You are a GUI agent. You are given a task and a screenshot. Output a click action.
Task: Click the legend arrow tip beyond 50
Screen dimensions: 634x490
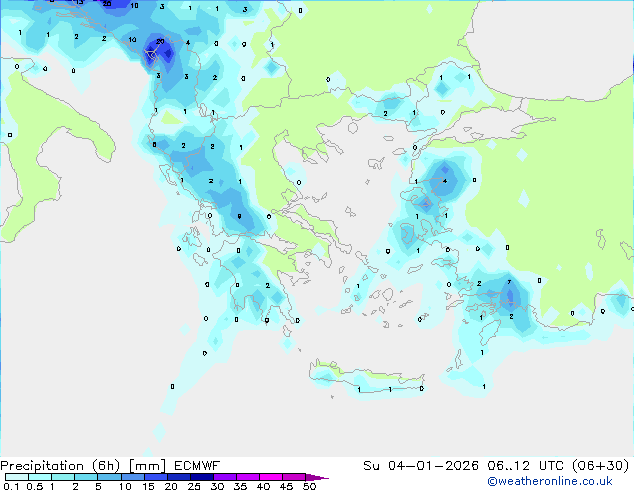[325, 477]
